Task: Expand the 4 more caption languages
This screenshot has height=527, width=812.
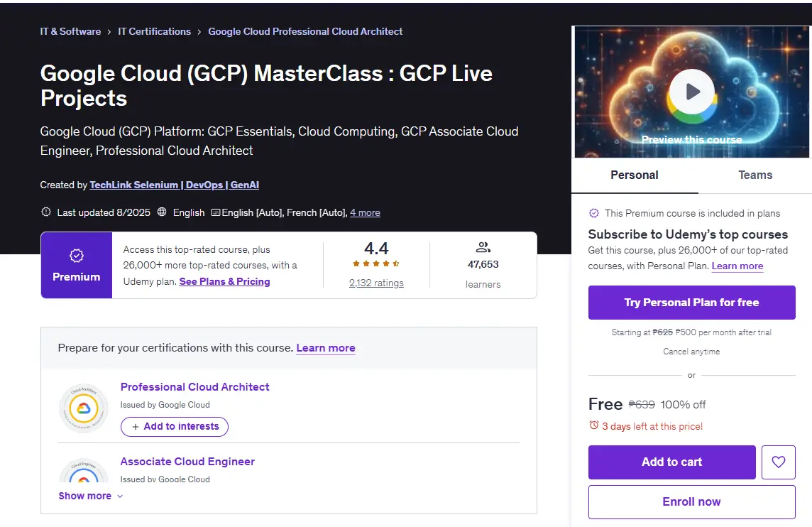Action: (x=365, y=212)
